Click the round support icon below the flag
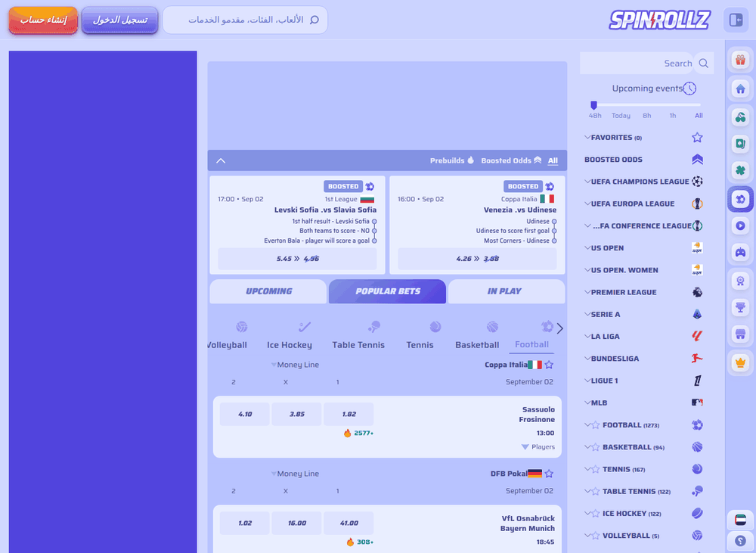The image size is (756, 553). pyautogui.click(x=740, y=541)
